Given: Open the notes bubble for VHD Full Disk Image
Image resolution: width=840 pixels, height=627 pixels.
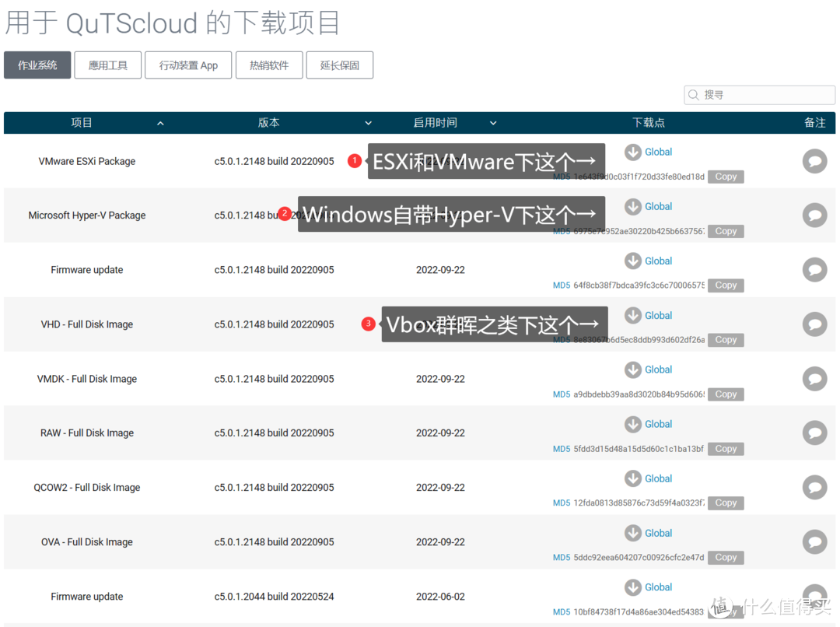Looking at the screenshot, I should click(x=814, y=324).
